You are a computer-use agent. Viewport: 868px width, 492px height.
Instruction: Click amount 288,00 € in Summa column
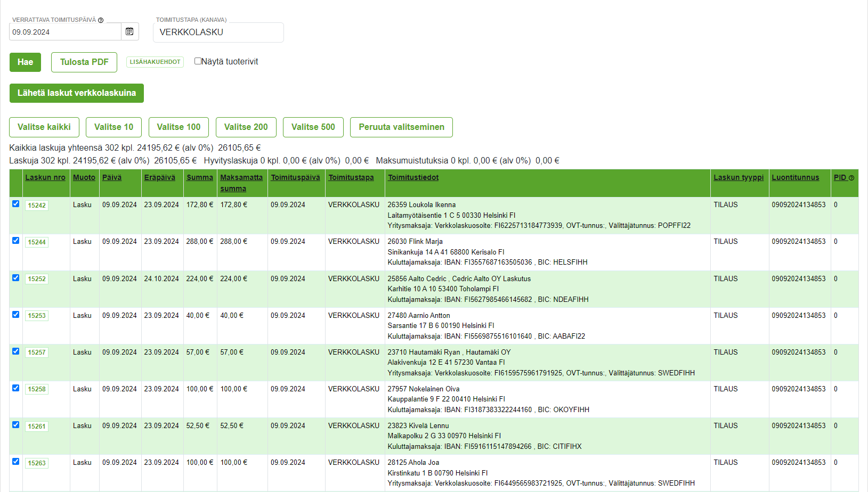click(200, 241)
